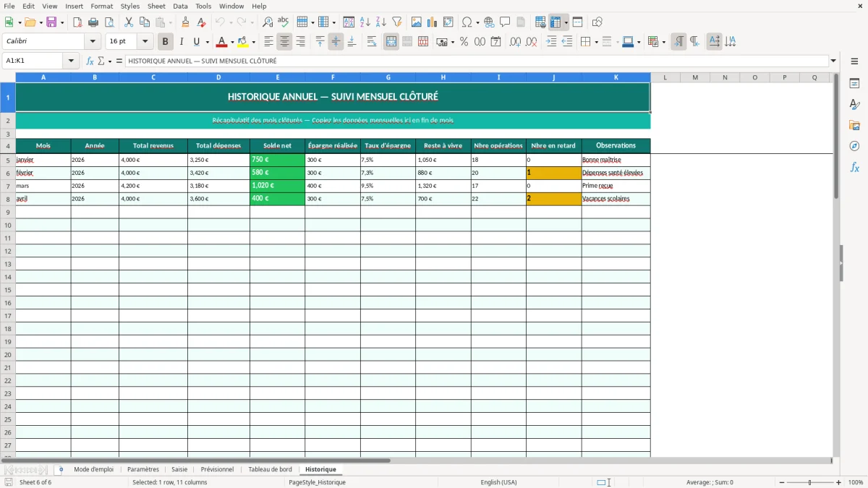The image size is (868, 488).
Task: Sort ascending
Action: 365,22
